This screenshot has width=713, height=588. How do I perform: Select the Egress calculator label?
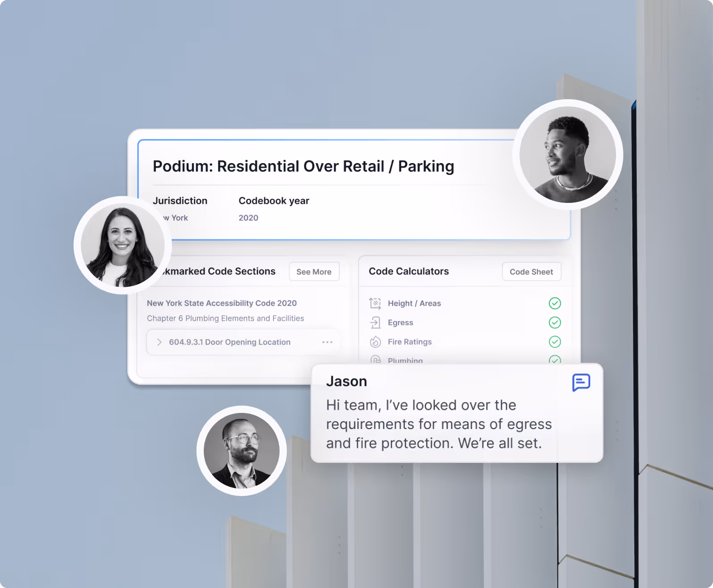pos(400,323)
